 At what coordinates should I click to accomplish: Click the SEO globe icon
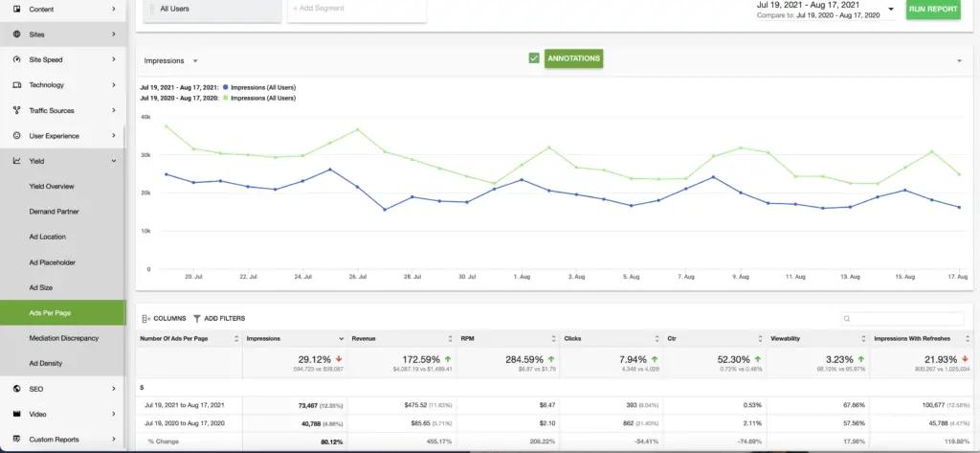tap(17, 389)
